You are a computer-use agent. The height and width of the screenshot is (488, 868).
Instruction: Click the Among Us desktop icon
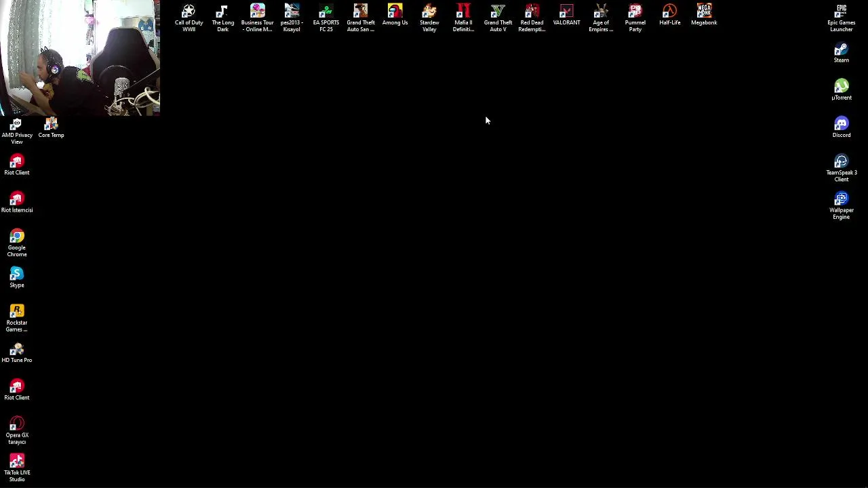(395, 16)
